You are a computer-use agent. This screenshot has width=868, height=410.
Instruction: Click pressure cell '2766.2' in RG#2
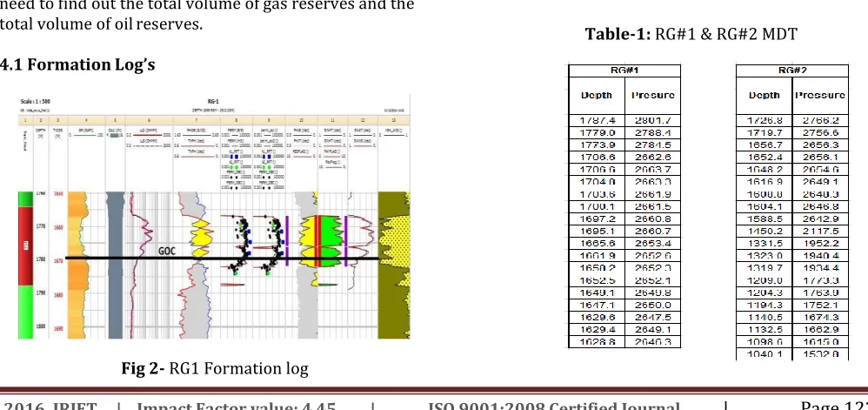tap(821, 120)
